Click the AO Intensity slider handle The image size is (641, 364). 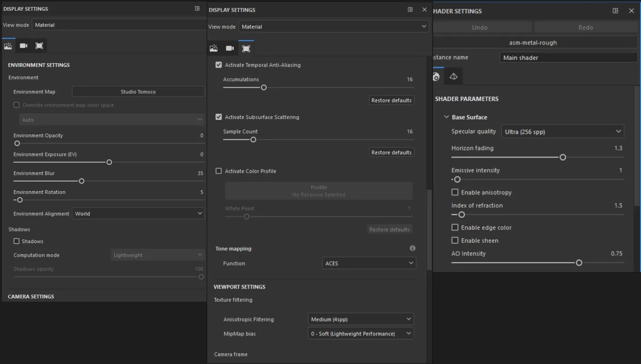coord(579,263)
